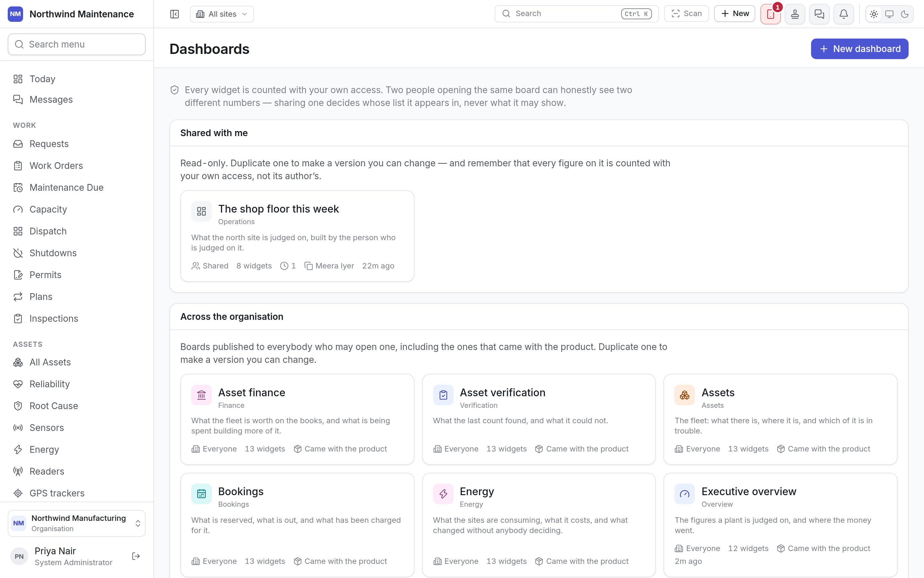Open the Permits page
924x578 pixels.
click(x=77, y=275)
